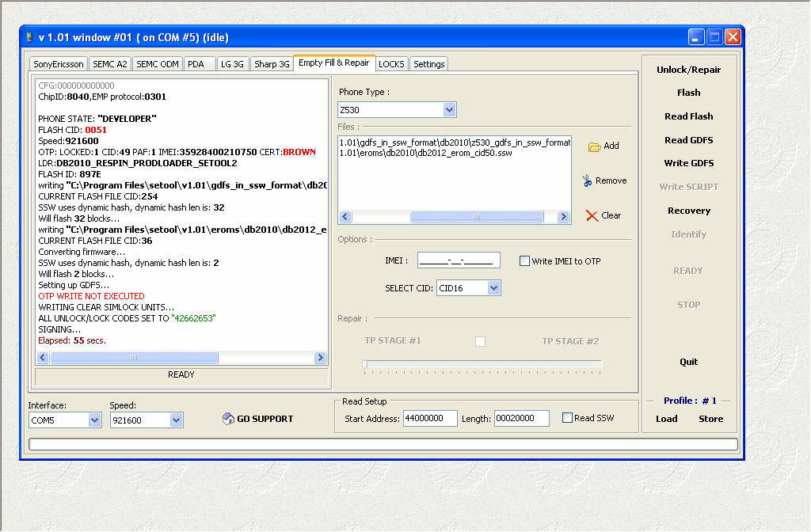The image size is (811, 532).
Task: Switch to the SEMC A2 tab
Action: coord(109,64)
